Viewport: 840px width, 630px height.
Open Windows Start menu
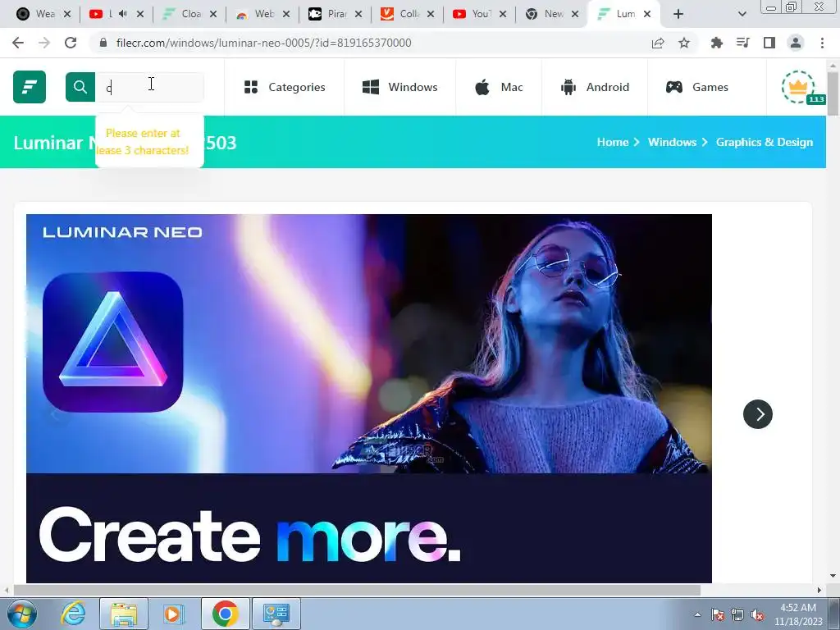coord(22,614)
